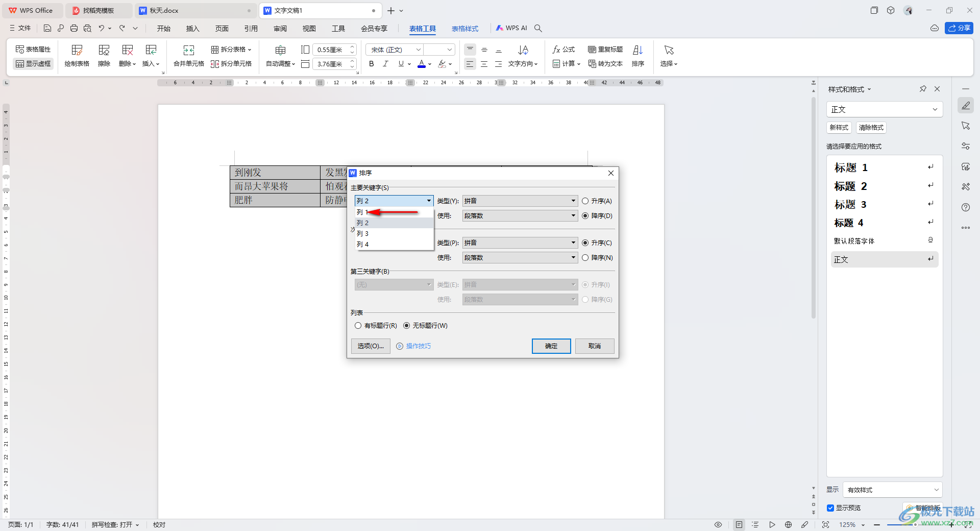Click the font color swatch button

421,64
